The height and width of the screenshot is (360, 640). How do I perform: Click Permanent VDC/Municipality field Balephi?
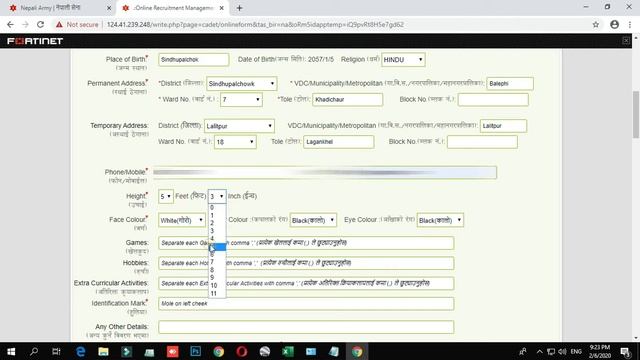coord(510,84)
